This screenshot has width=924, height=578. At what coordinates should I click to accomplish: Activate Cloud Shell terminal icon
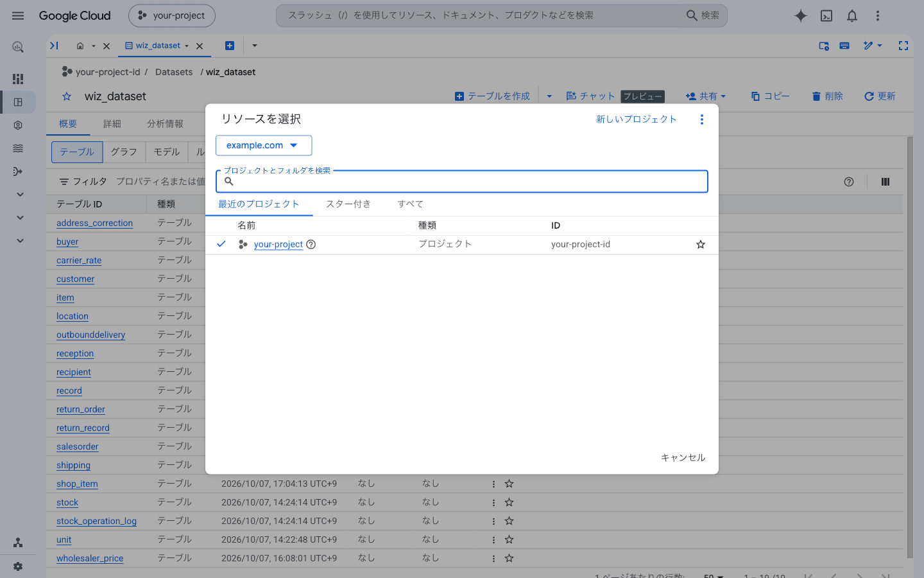(826, 15)
